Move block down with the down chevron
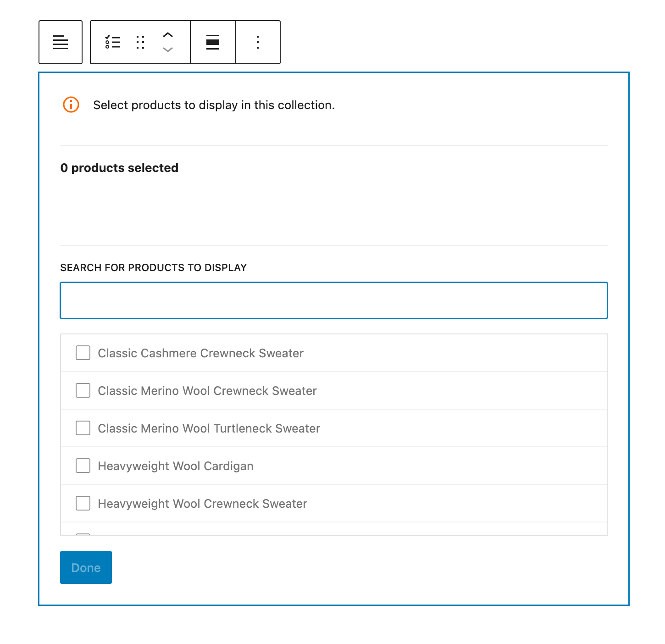665x644 pixels. (168, 50)
